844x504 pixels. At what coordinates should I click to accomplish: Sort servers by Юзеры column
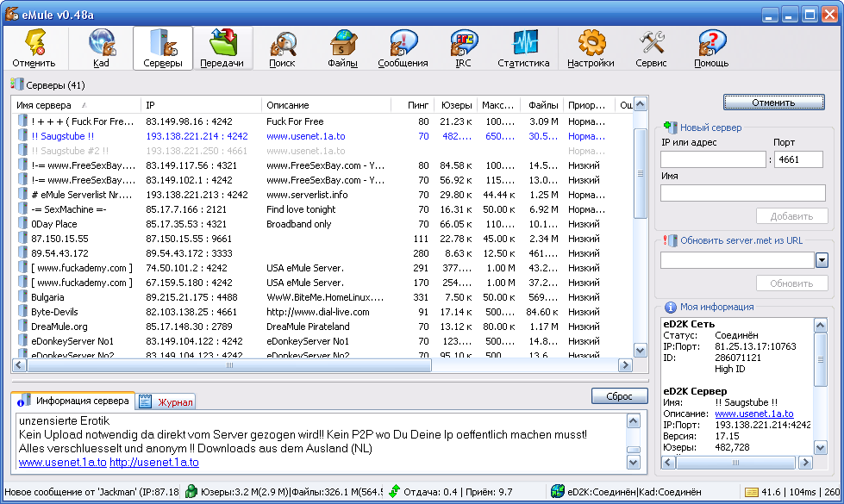pos(456,105)
